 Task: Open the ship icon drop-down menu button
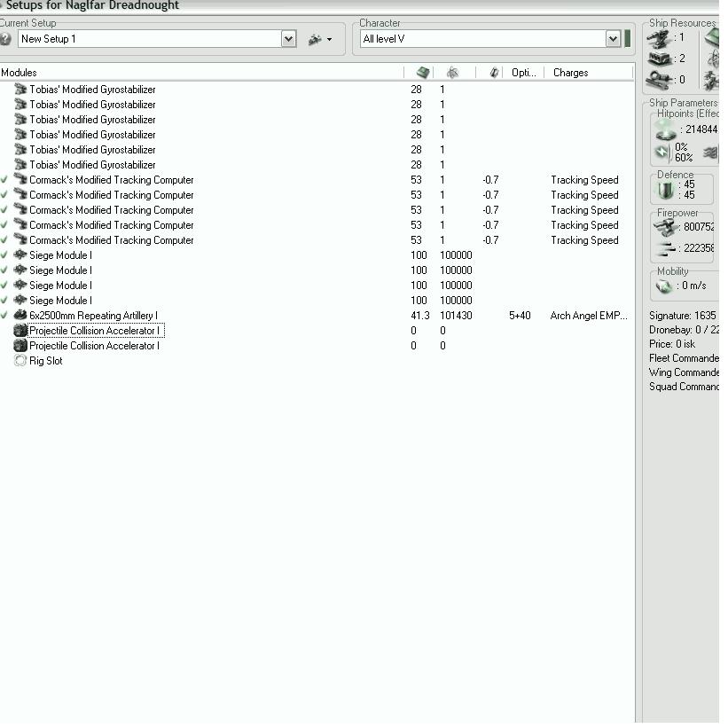(x=320, y=40)
